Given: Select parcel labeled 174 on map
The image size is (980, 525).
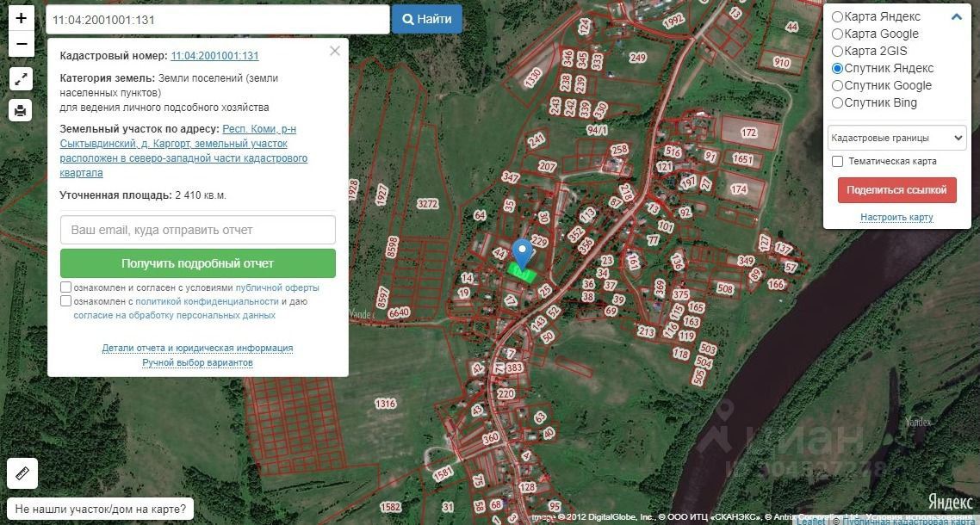Looking at the screenshot, I should (x=738, y=189).
